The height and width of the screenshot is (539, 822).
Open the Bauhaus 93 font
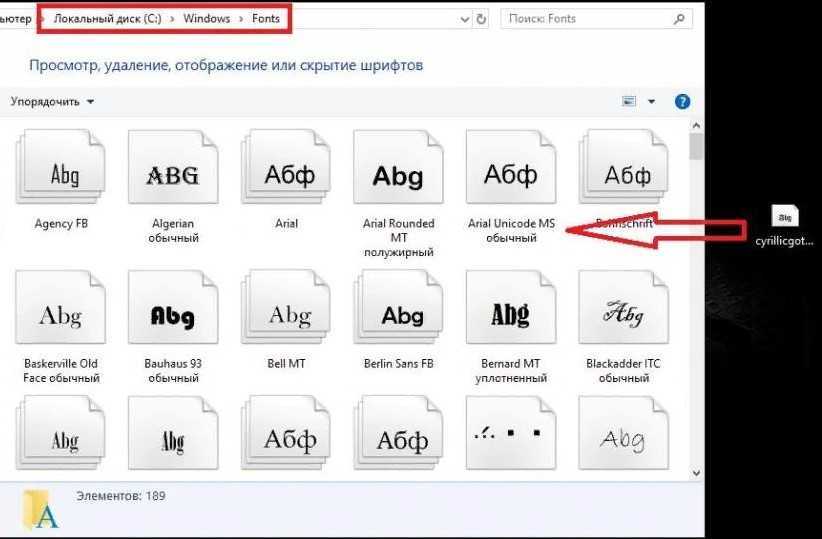coord(173,316)
